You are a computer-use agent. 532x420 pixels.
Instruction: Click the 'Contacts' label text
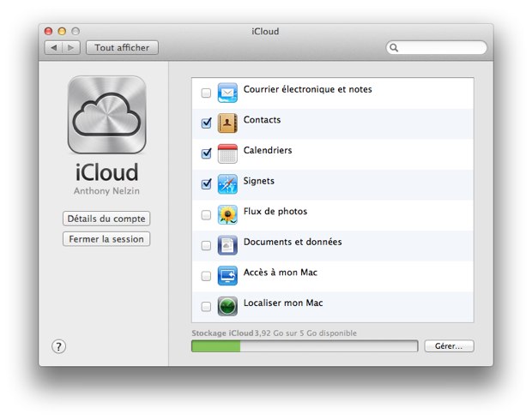[262, 120]
